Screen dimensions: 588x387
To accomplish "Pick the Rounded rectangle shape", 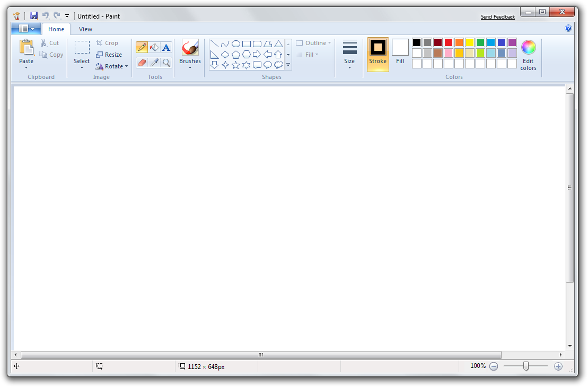I will click(x=257, y=44).
